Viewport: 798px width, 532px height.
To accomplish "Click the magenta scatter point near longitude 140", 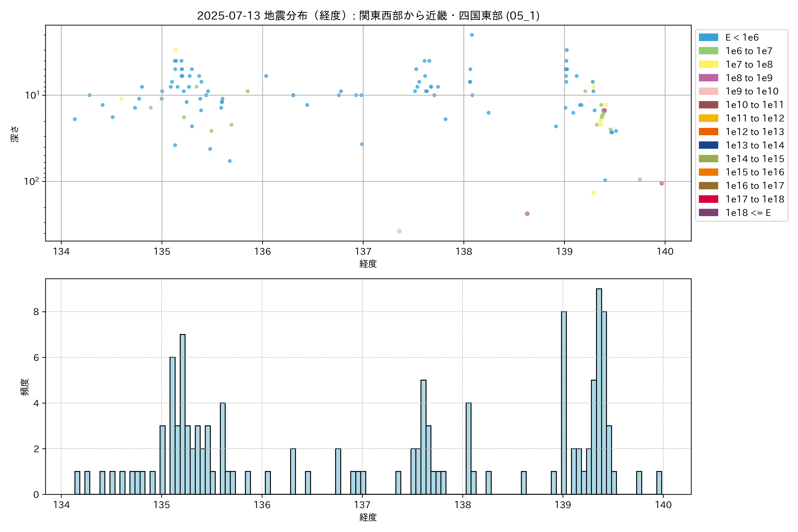I will 661,183.
